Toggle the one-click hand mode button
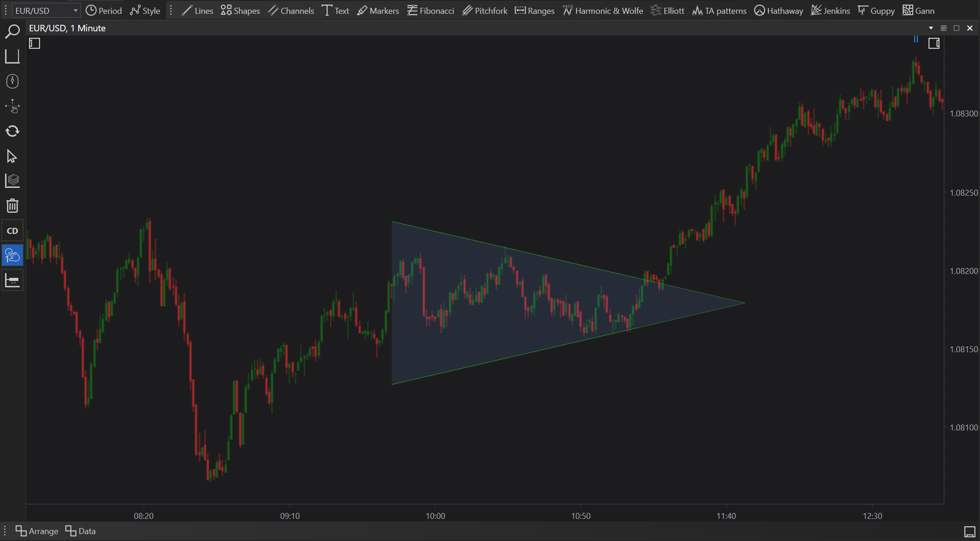 point(12,255)
